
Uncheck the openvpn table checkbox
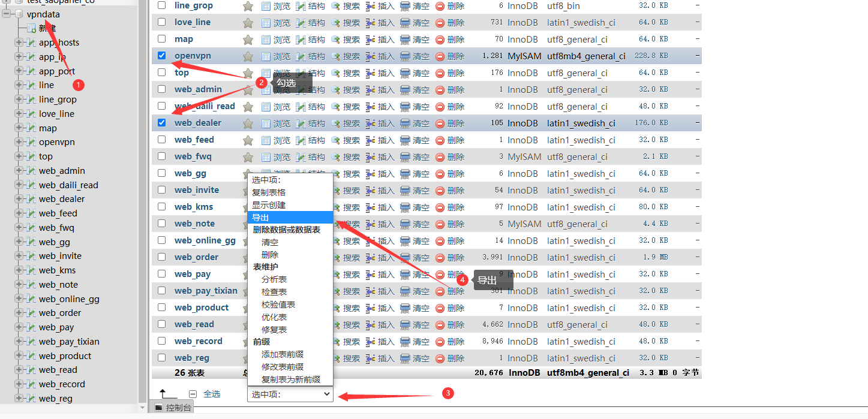coord(161,56)
